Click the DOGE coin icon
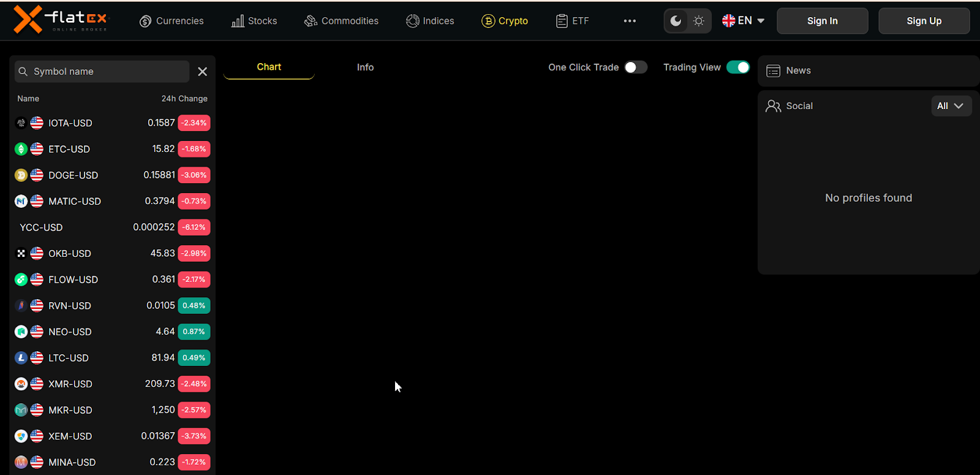This screenshot has height=475, width=980. pyautogui.click(x=21, y=175)
